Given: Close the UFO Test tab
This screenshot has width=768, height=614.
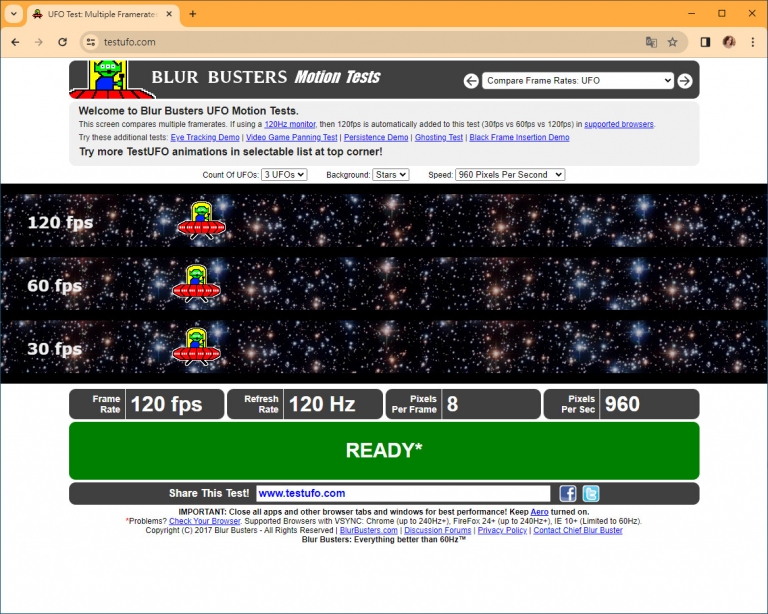Looking at the screenshot, I should click(169, 14).
